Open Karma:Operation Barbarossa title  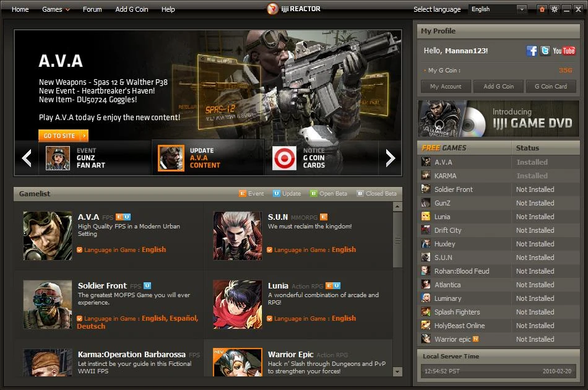(132, 354)
